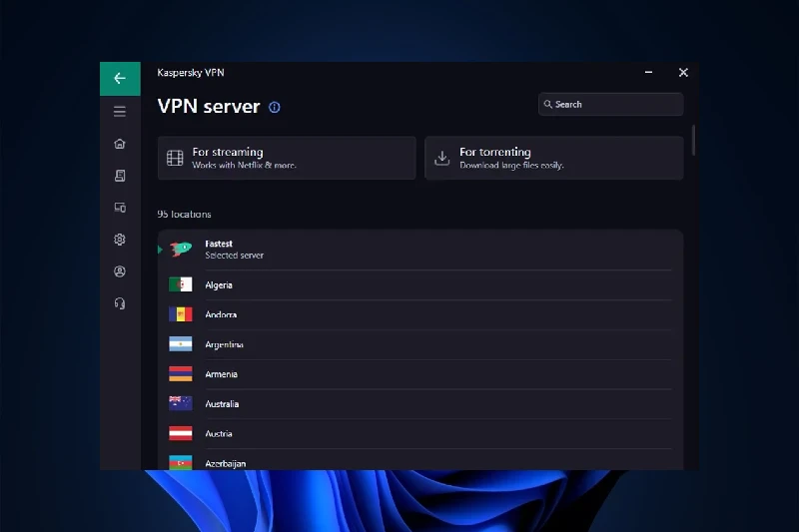This screenshot has height=532, width=799.
Task: Click the Kaspersky VPN window title
Action: 191,72
